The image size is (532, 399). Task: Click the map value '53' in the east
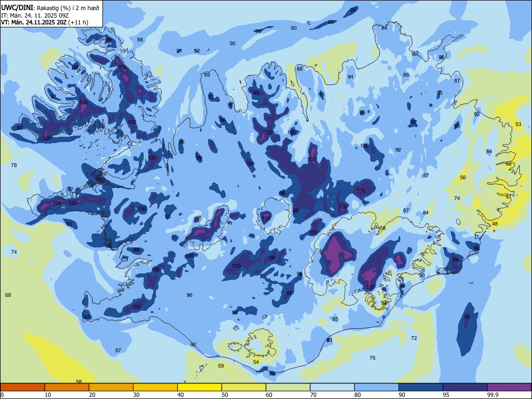[x=518, y=124]
